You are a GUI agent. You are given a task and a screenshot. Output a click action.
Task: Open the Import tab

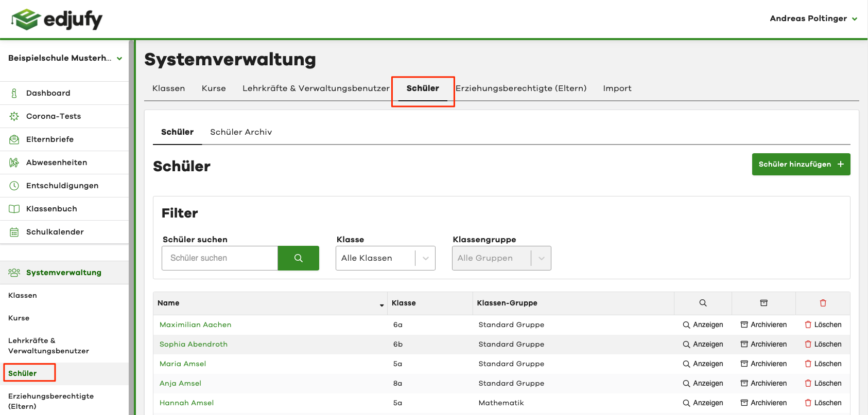[617, 88]
